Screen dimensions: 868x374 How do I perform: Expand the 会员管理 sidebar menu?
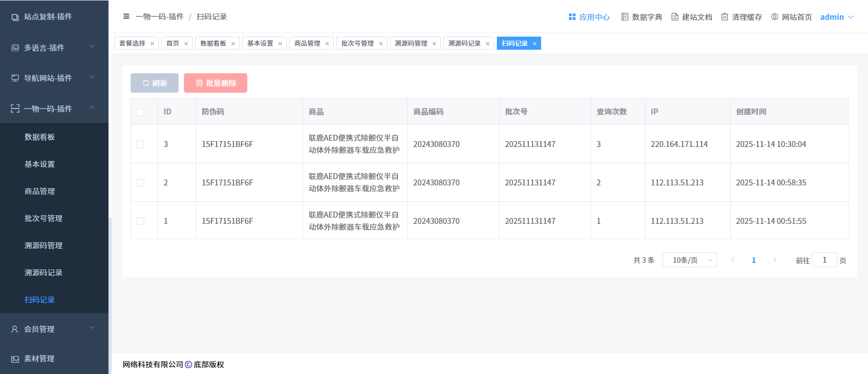pos(54,329)
